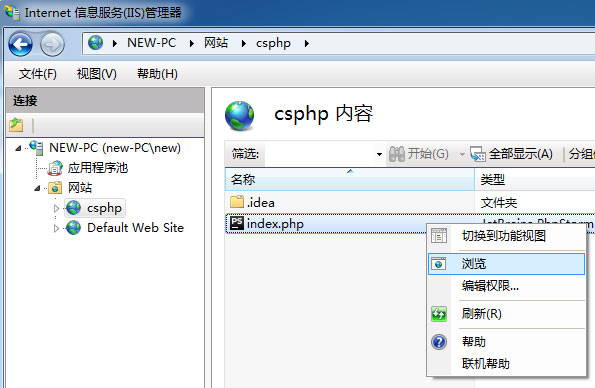Select the .idea folder row name

pos(261,203)
